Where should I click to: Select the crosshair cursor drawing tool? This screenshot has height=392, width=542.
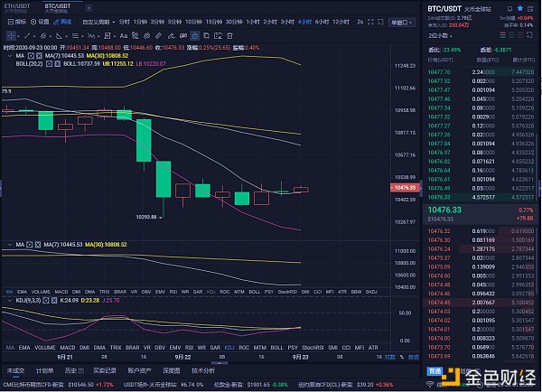point(11,35)
